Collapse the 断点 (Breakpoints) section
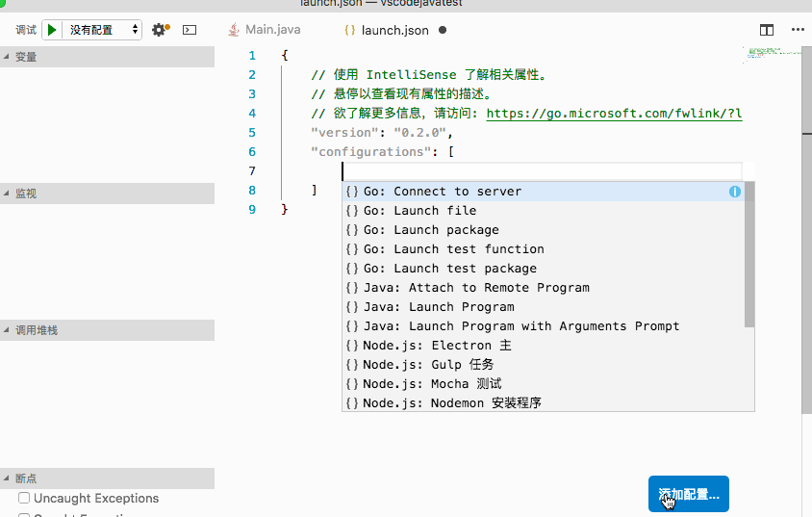The width and height of the screenshot is (812, 517). (6, 478)
